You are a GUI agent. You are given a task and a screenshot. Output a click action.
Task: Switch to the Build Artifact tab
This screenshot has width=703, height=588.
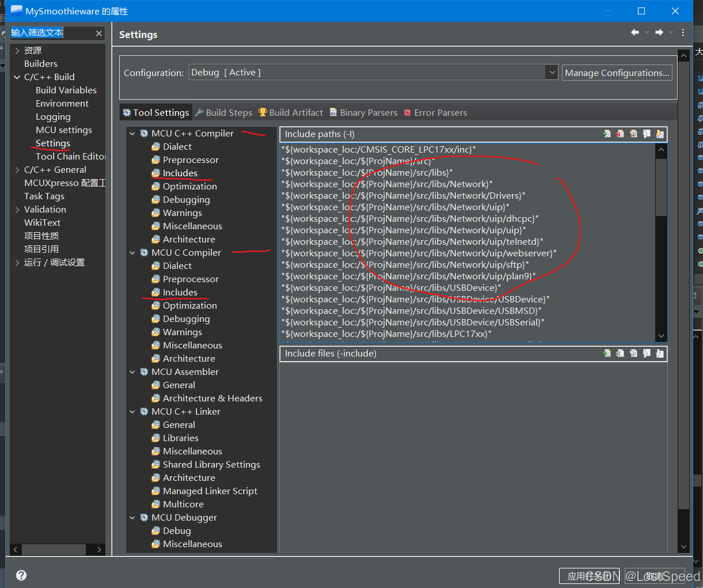(x=291, y=112)
